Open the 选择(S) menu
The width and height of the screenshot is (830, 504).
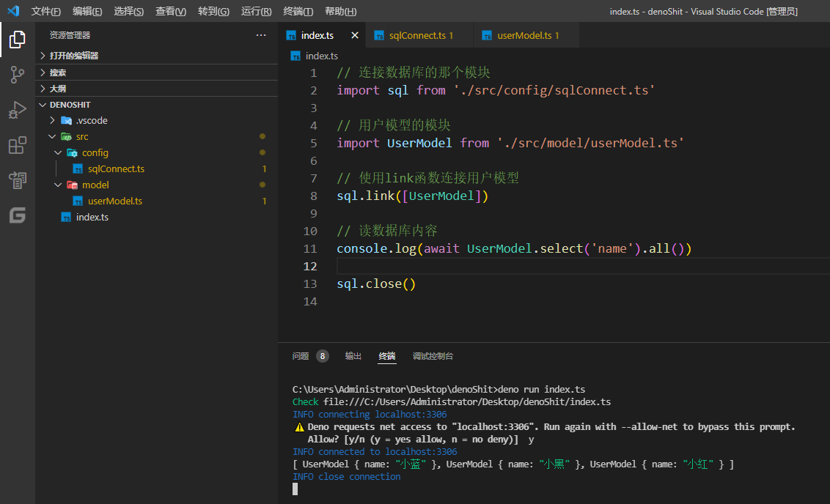(x=128, y=11)
